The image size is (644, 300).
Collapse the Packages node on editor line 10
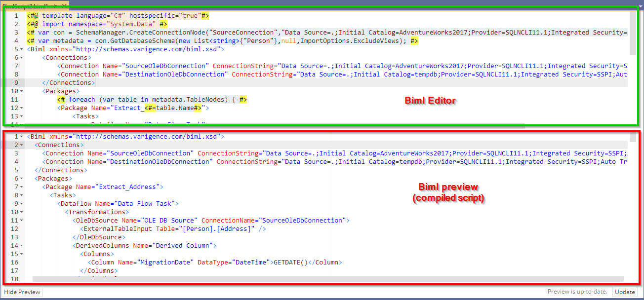(x=22, y=91)
